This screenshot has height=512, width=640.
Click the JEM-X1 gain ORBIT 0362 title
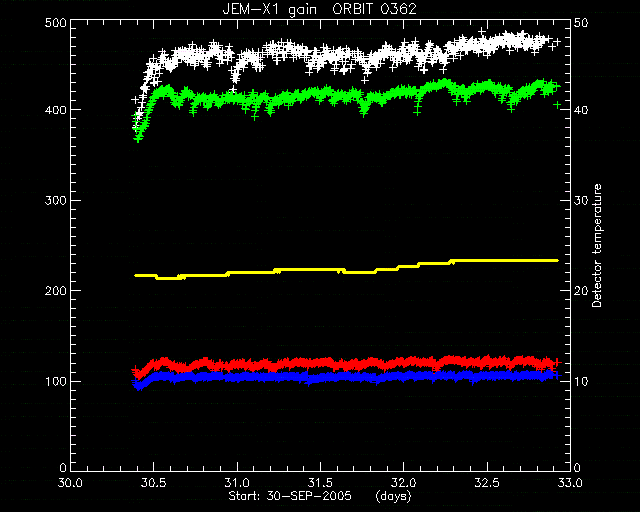click(320, 9)
